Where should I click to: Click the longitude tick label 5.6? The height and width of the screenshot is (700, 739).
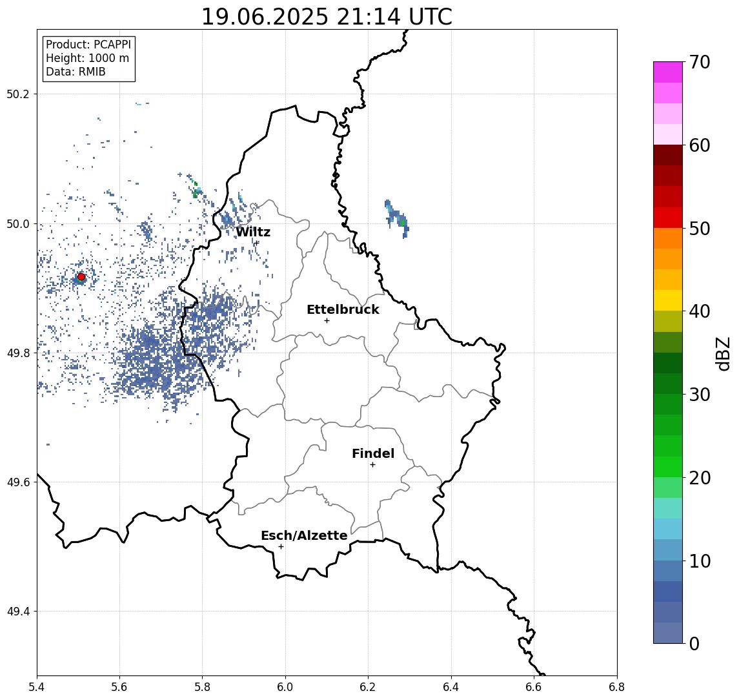pos(119,687)
